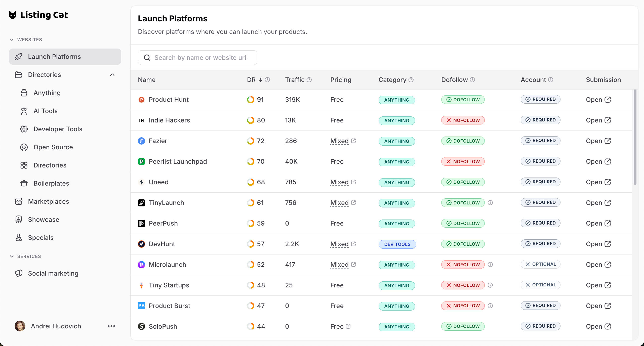Click Indie Hackers' NOFOLLOW badge
The width and height of the screenshot is (644, 346).
463,120
